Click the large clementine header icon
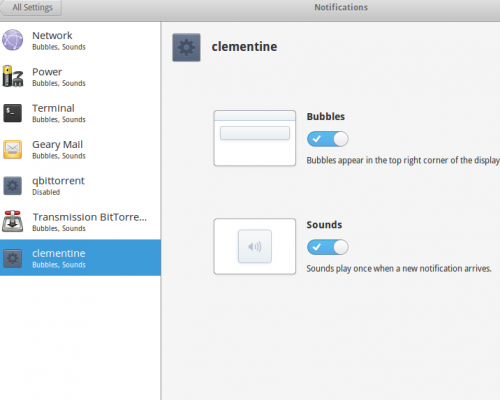500x400 pixels. pyautogui.click(x=186, y=47)
